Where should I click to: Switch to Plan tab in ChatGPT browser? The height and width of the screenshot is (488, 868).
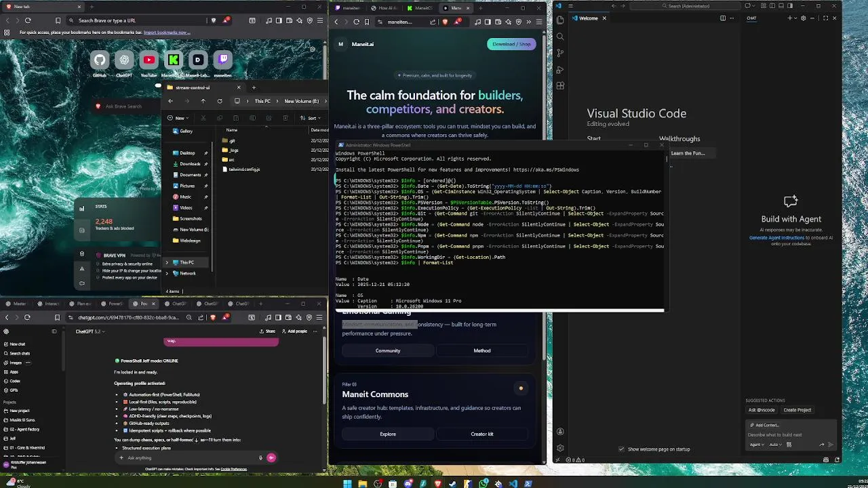81,304
